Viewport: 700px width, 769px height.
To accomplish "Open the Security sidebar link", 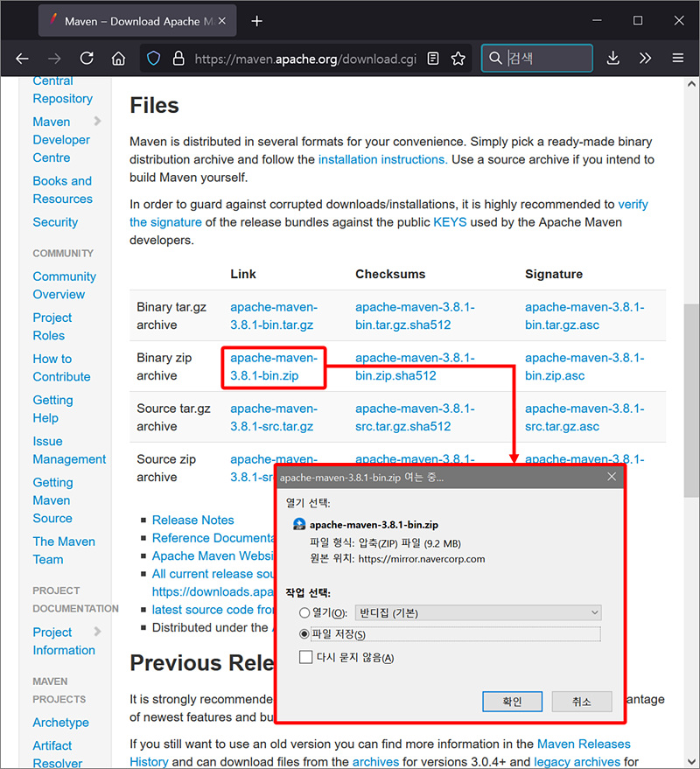I will coord(55,222).
